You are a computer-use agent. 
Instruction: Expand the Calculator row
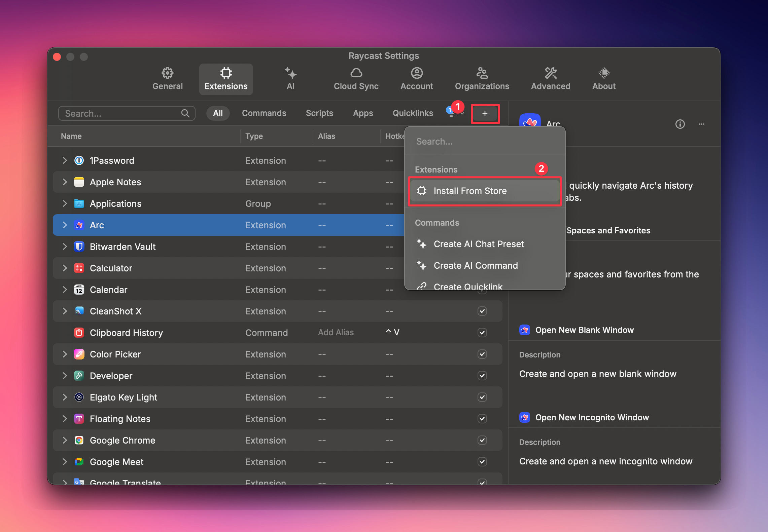(x=65, y=268)
